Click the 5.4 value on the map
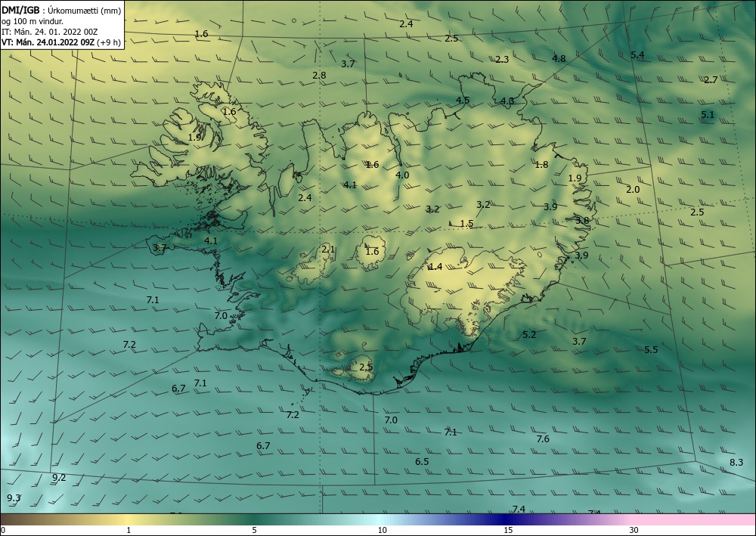Viewport: 756px width, 536px height. (x=637, y=55)
